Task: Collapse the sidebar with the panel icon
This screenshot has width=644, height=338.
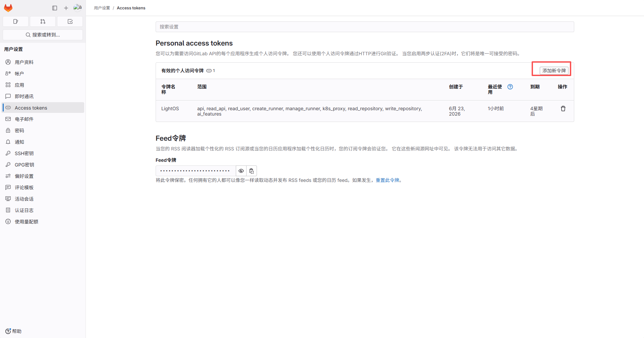Action: [x=55, y=8]
